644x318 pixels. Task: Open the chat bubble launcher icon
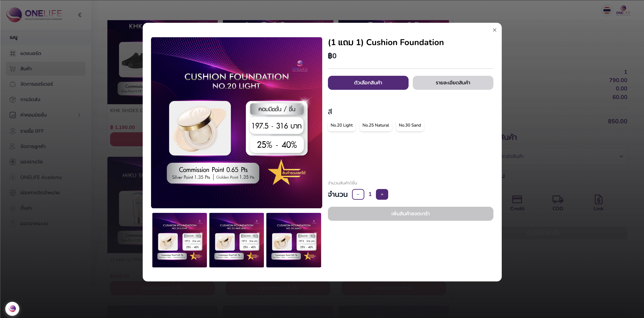coord(12,309)
